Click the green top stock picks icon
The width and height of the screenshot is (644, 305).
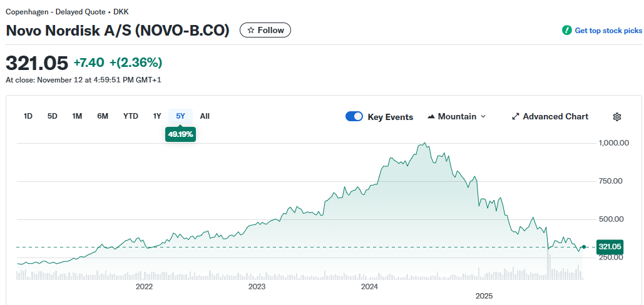(x=567, y=31)
